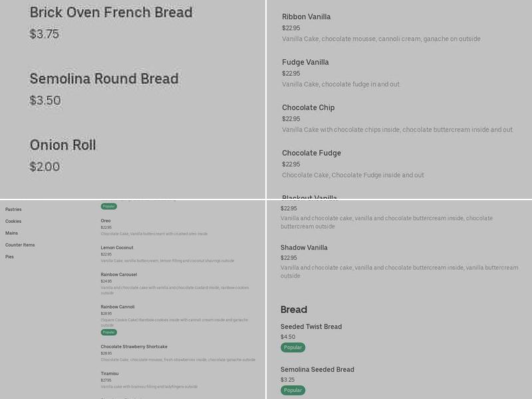Viewport: 532px width, 399px height.
Task: Select the Semolina Round Bread item
Action: tap(103, 78)
